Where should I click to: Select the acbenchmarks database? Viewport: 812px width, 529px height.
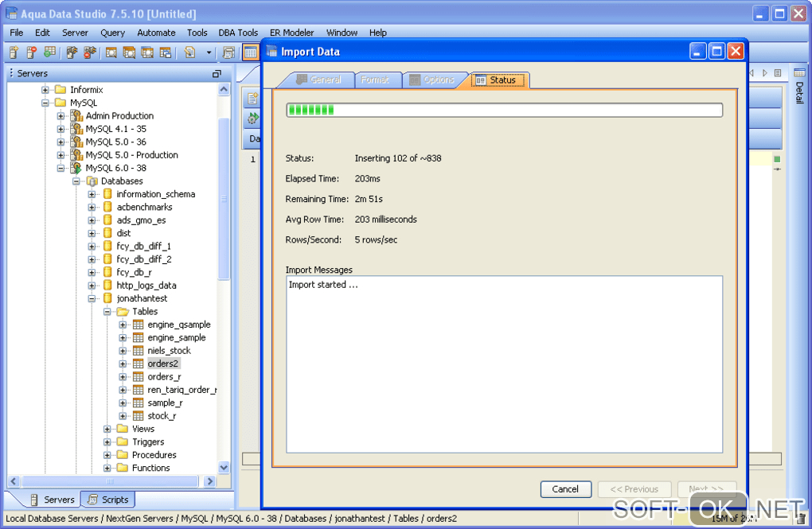pyautogui.click(x=144, y=207)
